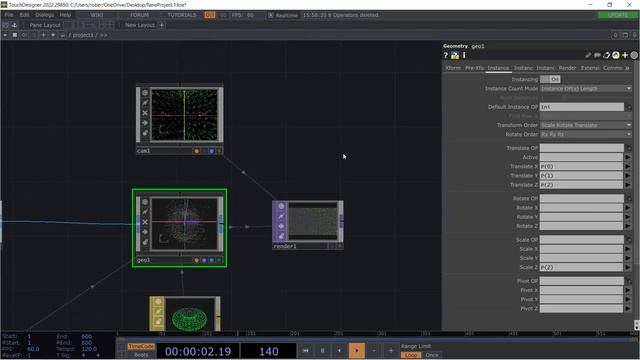Show more parameter pages double arrow
Screen dimensions: 640x360
[x=627, y=68]
